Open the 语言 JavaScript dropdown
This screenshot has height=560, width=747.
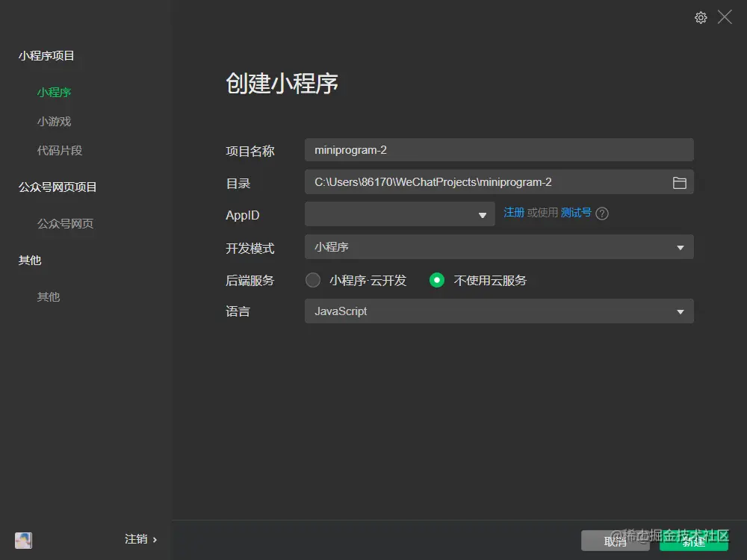499,311
